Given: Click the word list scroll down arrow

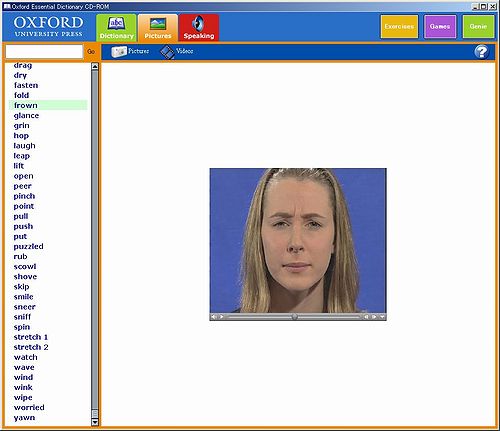Looking at the screenshot, I should 95,422.
